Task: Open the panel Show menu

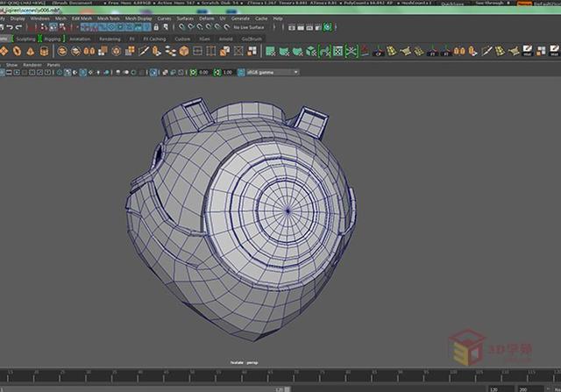Action: pos(11,65)
